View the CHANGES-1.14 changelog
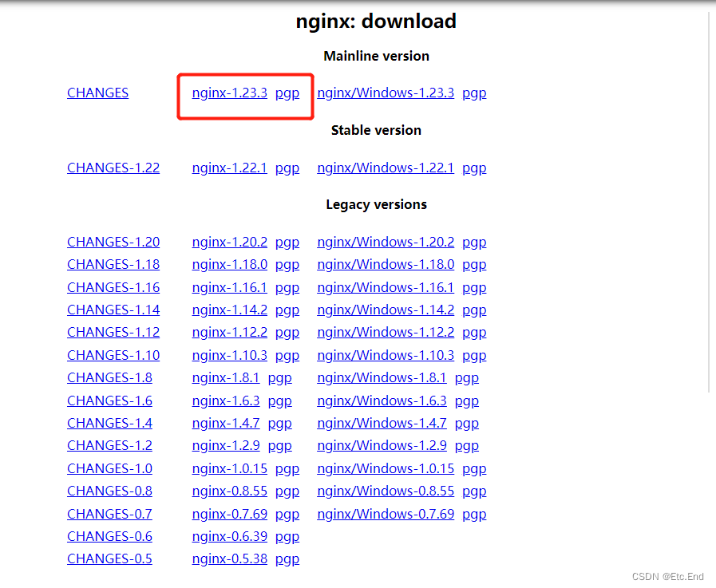The image size is (716, 588). (113, 310)
